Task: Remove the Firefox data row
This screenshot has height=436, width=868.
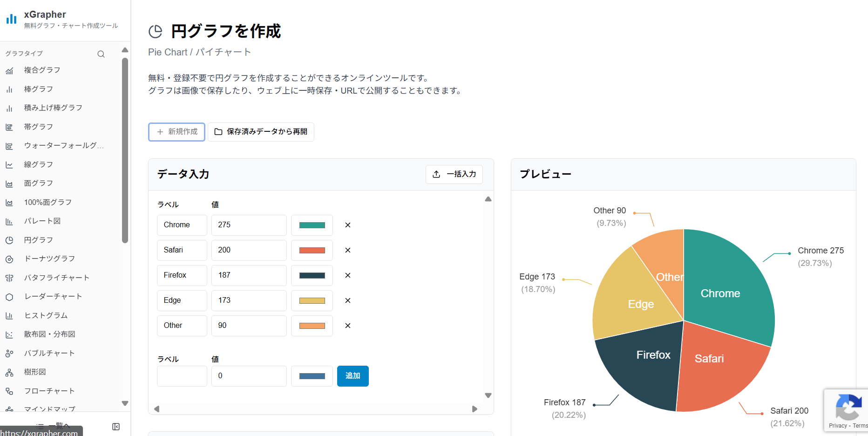Action: (x=347, y=275)
